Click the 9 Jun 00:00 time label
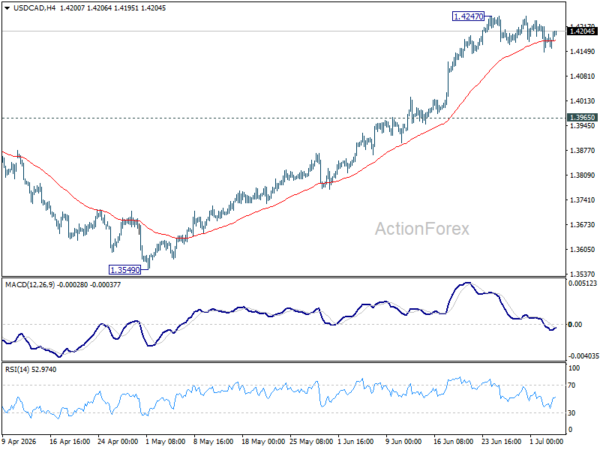 tap(403, 442)
